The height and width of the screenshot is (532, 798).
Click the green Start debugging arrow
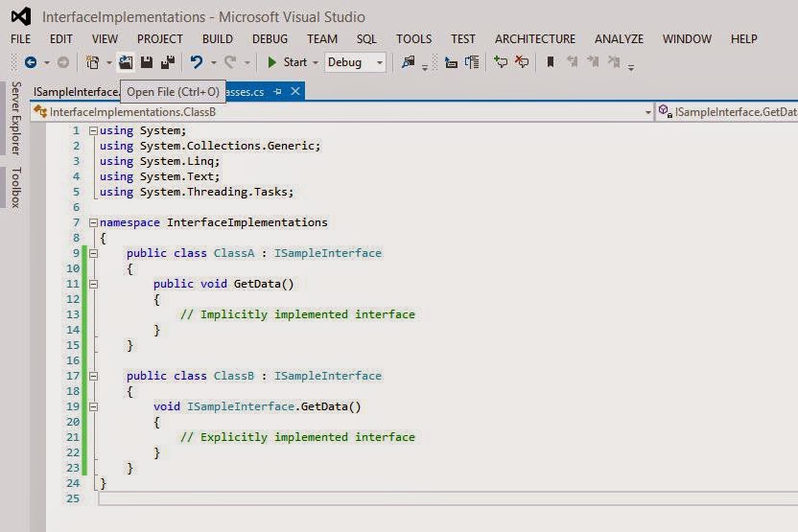coord(271,62)
